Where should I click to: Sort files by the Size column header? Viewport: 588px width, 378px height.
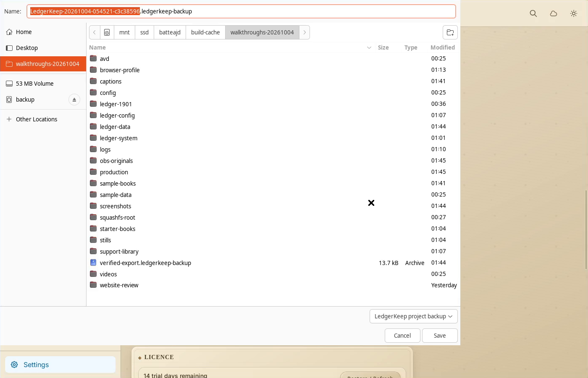coord(383,47)
